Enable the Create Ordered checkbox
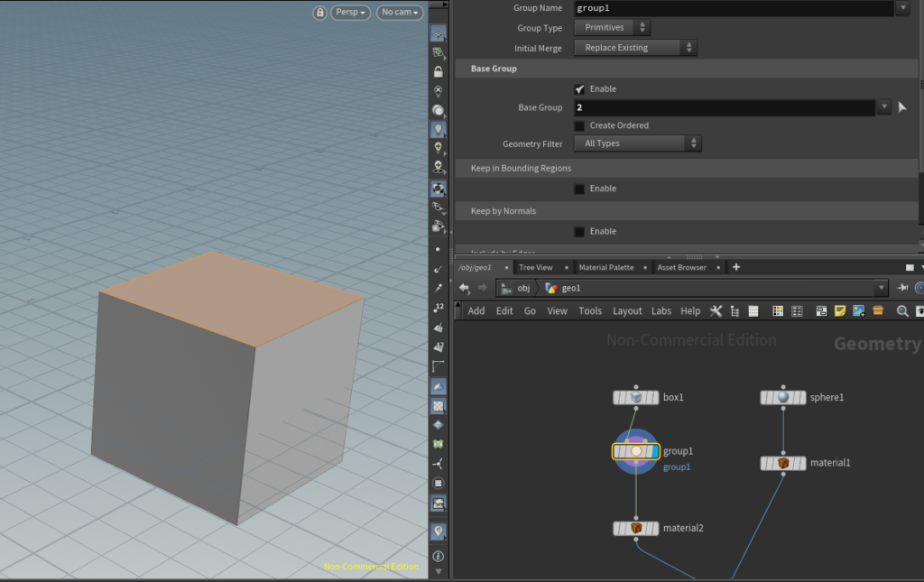 click(x=578, y=125)
